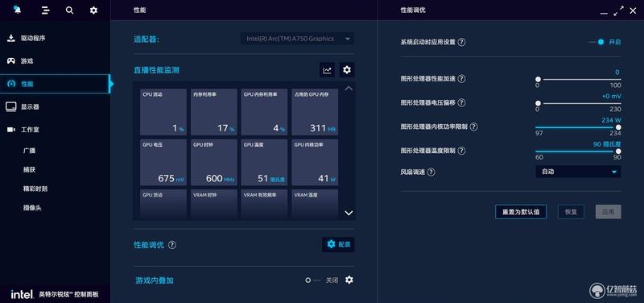This screenshot has height=303, width=644.
Task: Click the 配置 button
Action: 338,245
